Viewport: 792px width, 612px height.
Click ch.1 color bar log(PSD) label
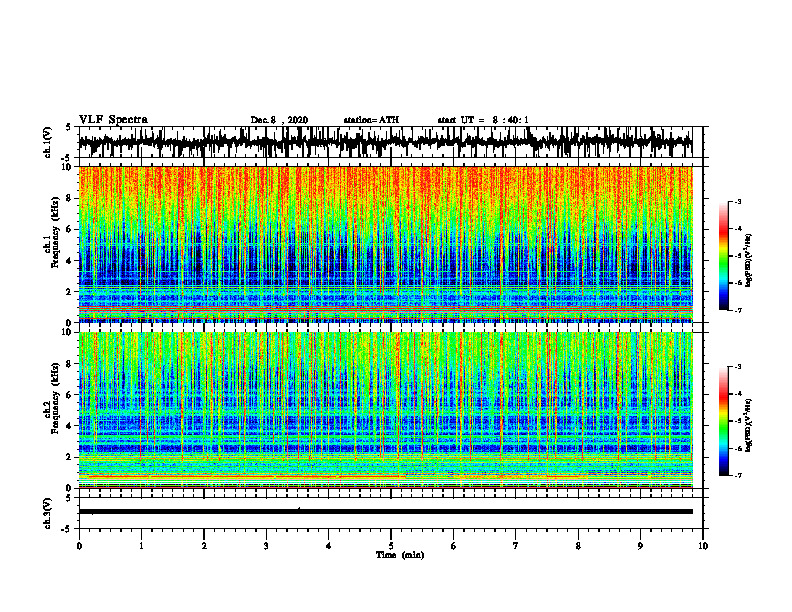749,261
